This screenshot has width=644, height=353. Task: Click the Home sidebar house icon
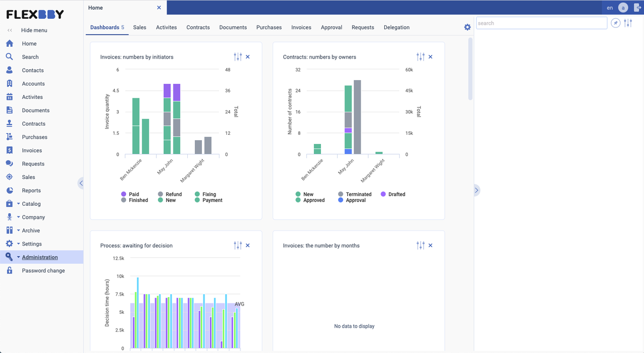pyautogui.click(x=9, y=44)
